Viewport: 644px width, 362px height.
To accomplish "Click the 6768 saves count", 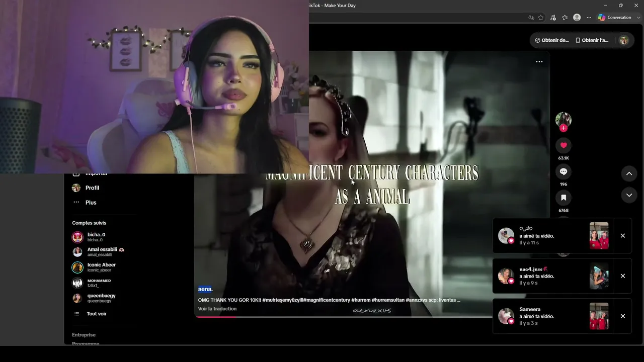I will (563, 210).
